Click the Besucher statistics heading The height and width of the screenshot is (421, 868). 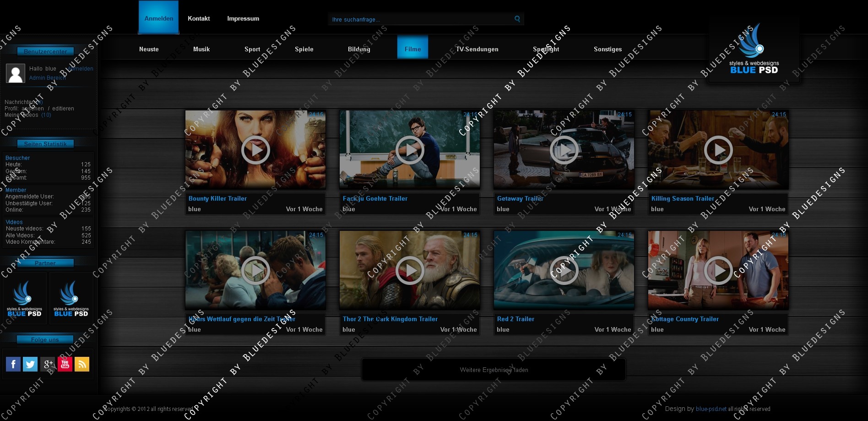pyautogui.click(x=18, y=158)
